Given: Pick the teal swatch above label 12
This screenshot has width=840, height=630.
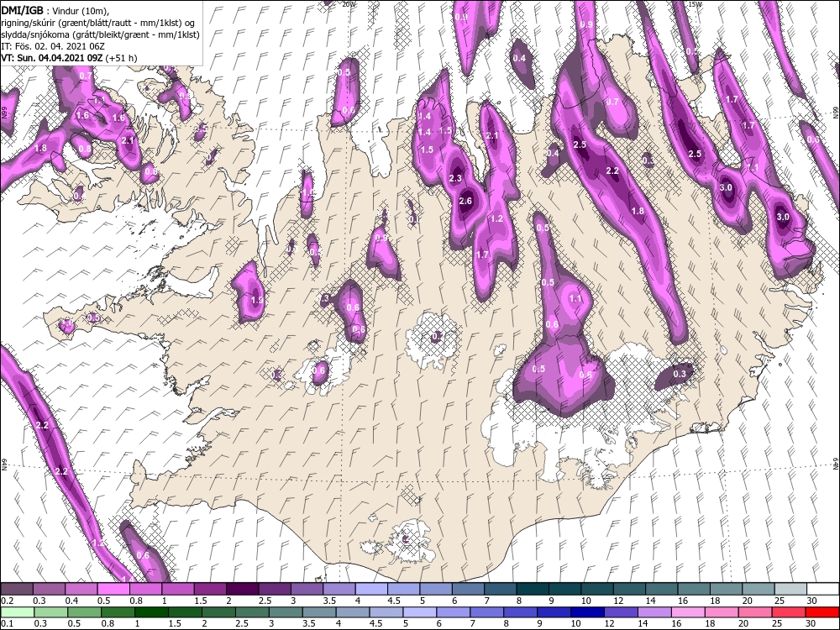Looking at the screenshot, I should click(x=629, y=590).
